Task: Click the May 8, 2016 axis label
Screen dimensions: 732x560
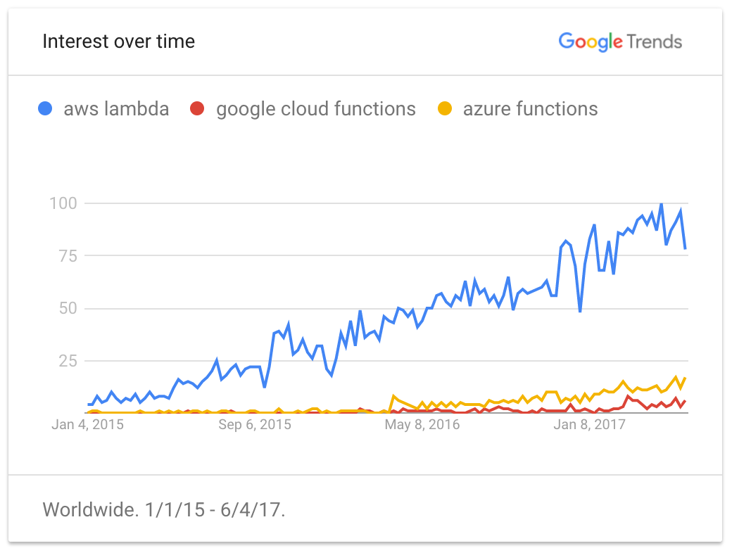Action: [x=422, y=425]
